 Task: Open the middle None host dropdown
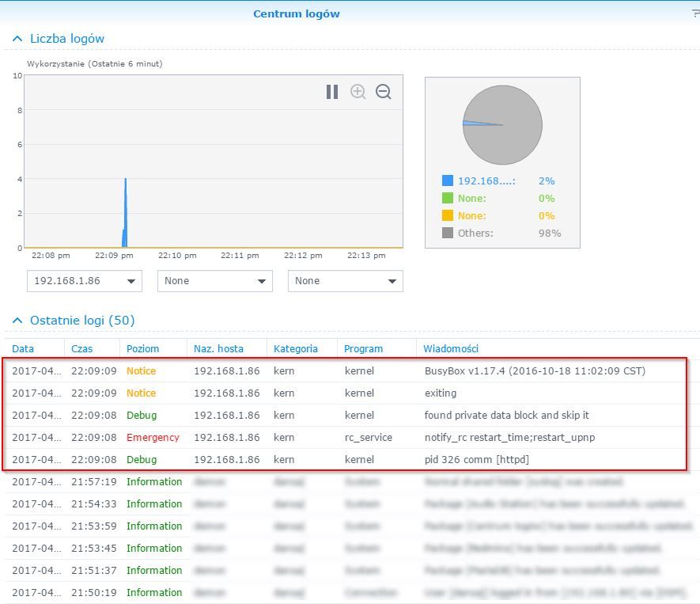pos(214,281)
